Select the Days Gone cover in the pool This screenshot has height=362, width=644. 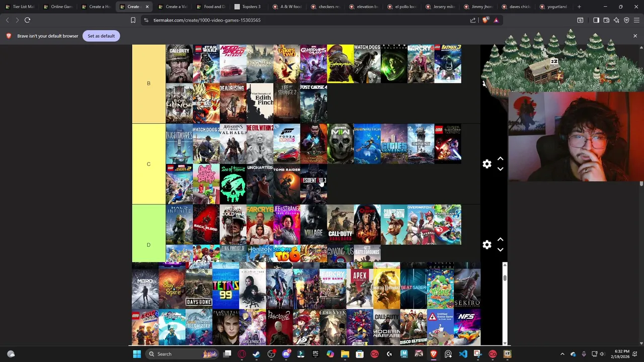199,288
